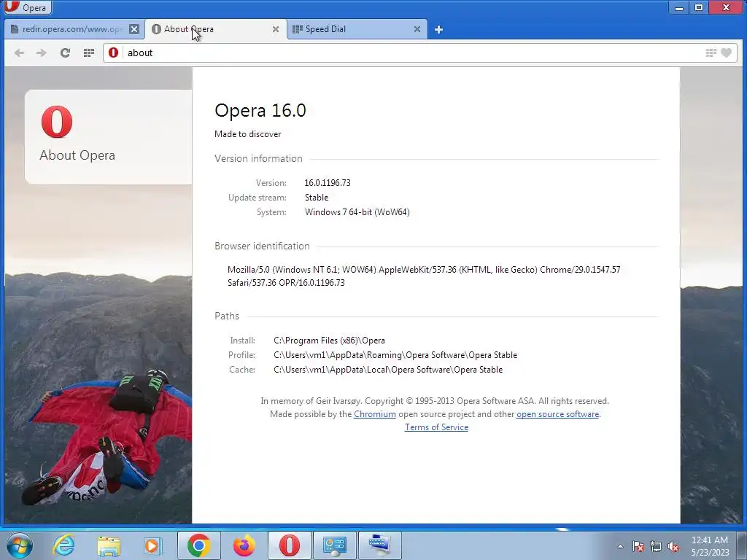Open the Action Center flag icon
Screen dimensions: 747x560
pos(638,546)
